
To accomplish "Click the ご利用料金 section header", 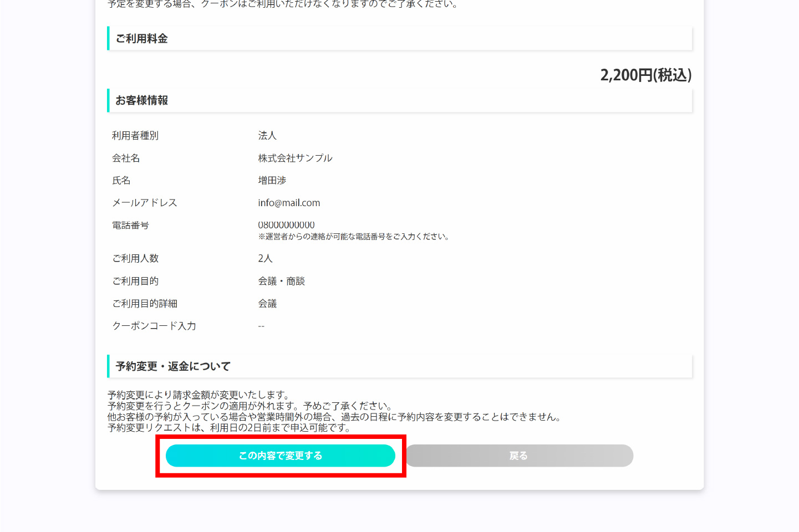I will pyautogui.click(x=141, y=39).
